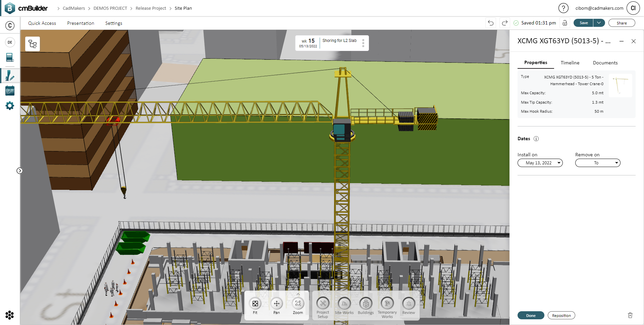Image resolution: width=644 pixels, height=325 pixels.
Task: Click the Reposition button
Action: click(561, 315)
